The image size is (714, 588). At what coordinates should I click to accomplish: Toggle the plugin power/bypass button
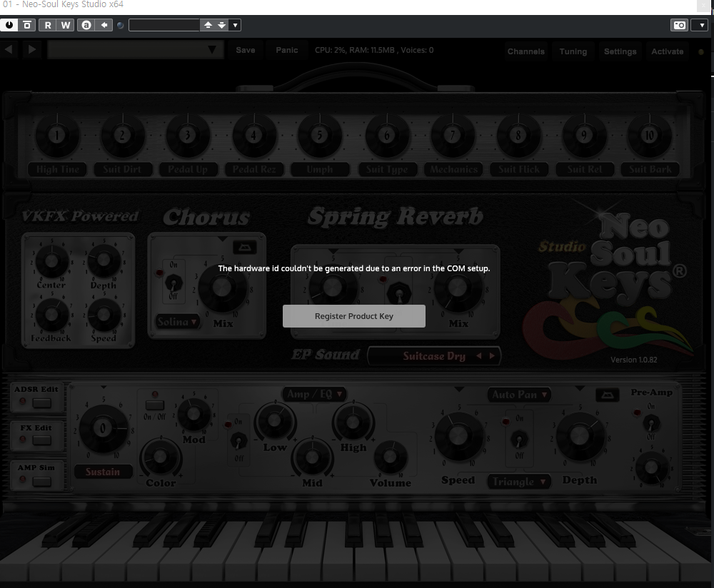pyautogui.click(x=9, y=25)
